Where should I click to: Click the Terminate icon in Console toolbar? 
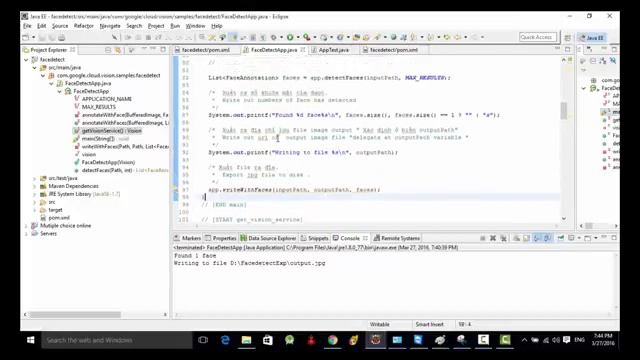pyautogui.click(x=482, y=238)
